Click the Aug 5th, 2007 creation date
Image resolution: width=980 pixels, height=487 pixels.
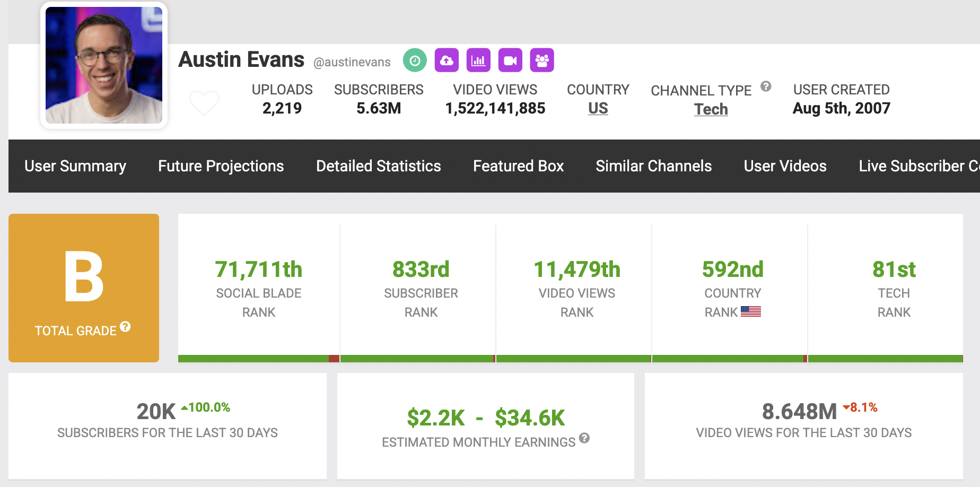(x=842, y=108)
